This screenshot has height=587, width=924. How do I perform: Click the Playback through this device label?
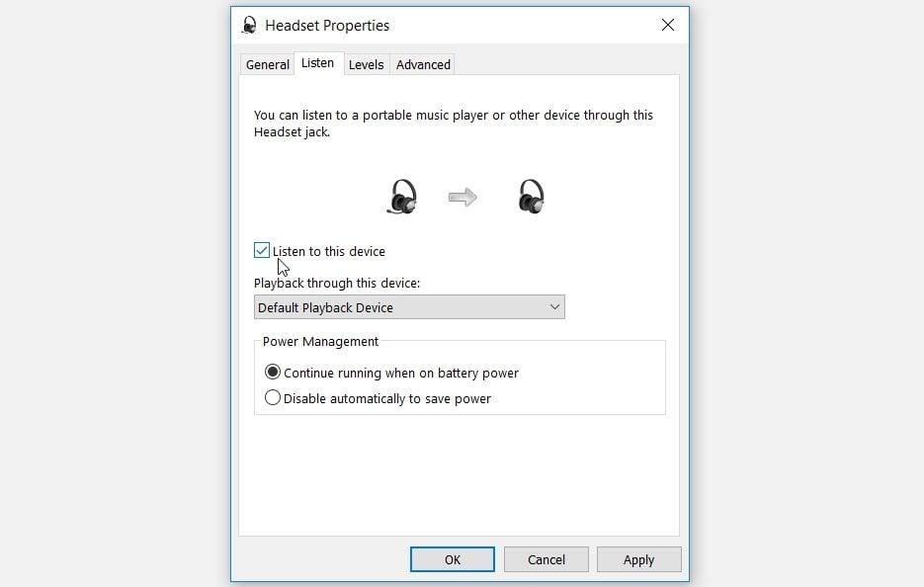point(337,283)
